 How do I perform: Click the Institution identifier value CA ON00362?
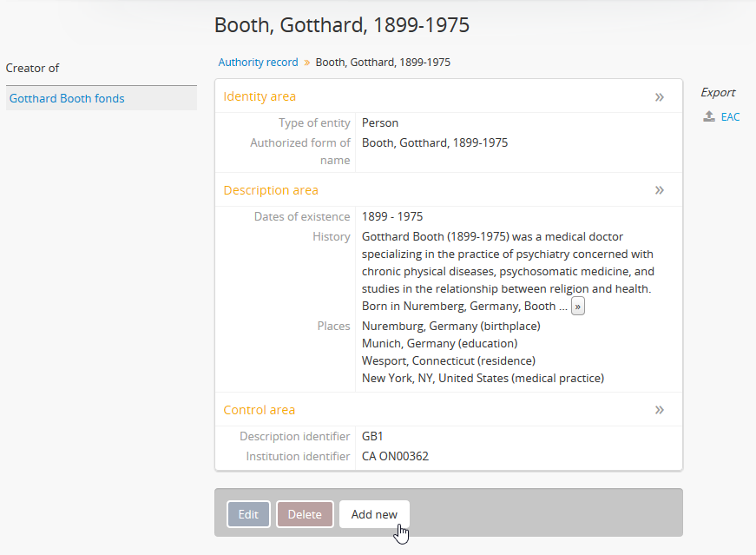tap(395, 456)
